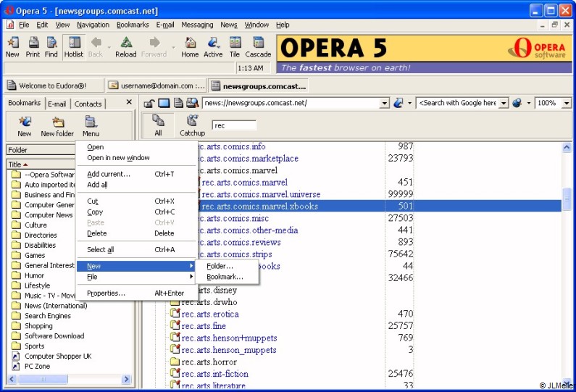Open rec.arts.fine newsgroup link

point(204,326)
